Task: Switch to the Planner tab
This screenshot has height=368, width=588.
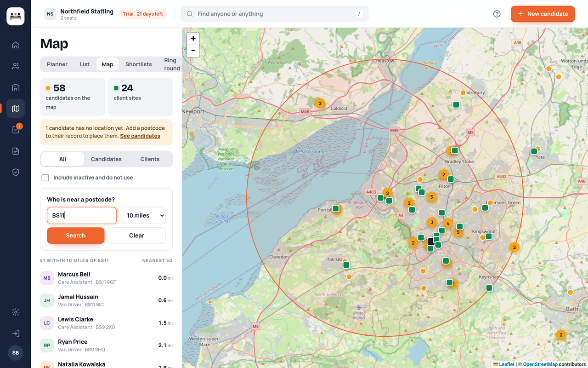Action: coord(57,64)
